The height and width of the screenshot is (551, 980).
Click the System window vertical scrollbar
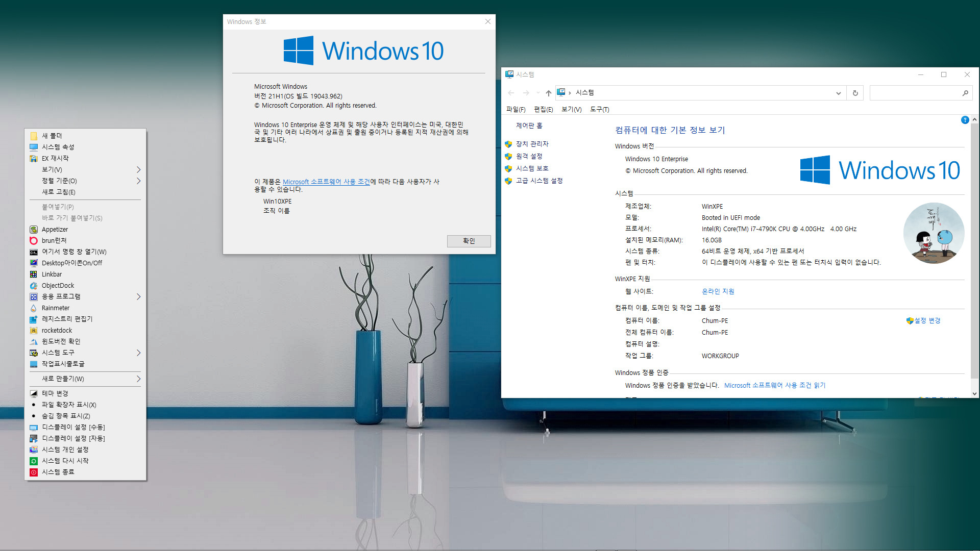click(974, 251)
